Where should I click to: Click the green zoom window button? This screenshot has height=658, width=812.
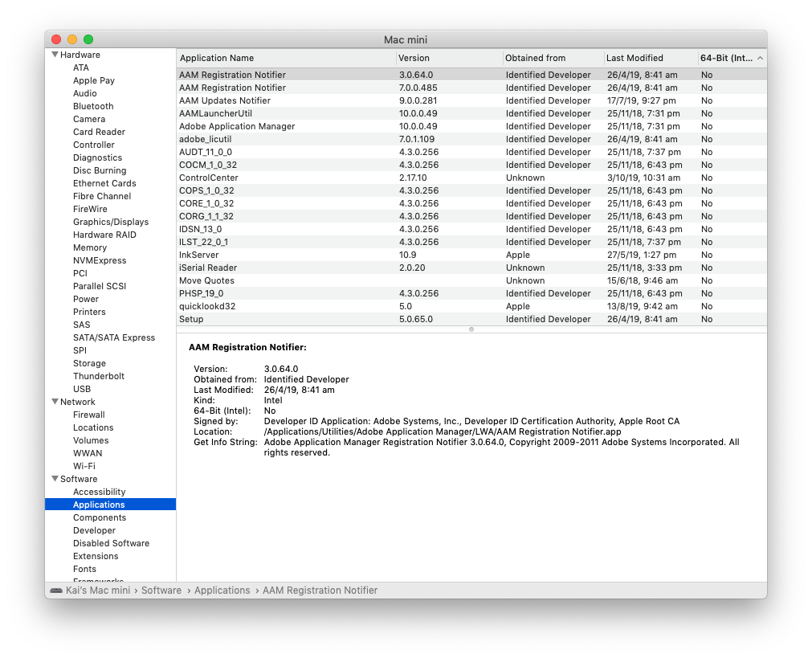(x=88, y=39)
